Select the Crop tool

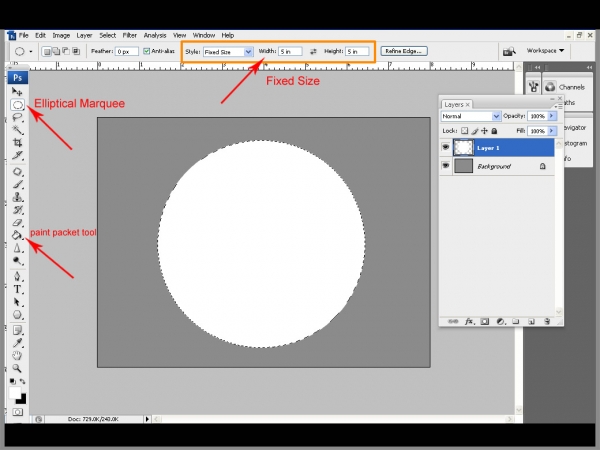pos(17,142)
